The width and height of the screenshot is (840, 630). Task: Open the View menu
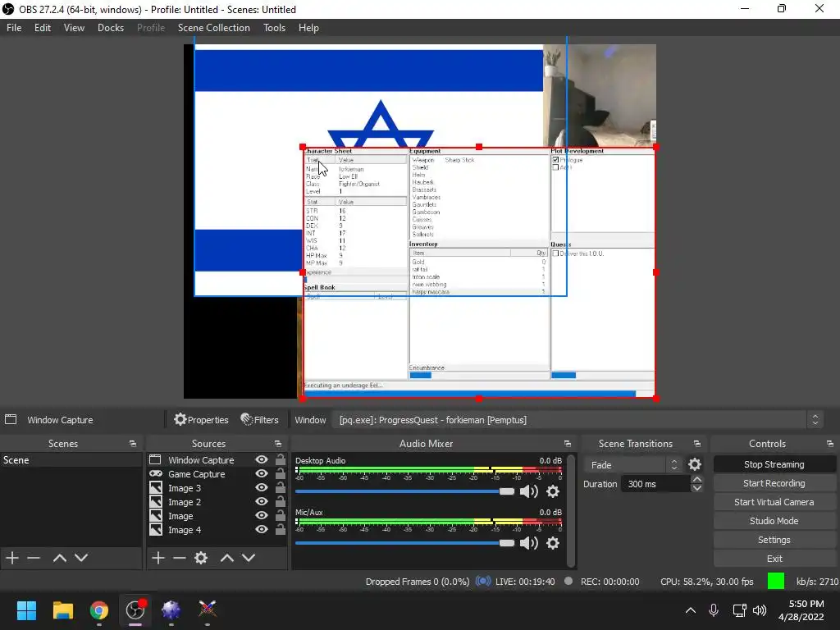pyautogui.click(x=74, y=27)
